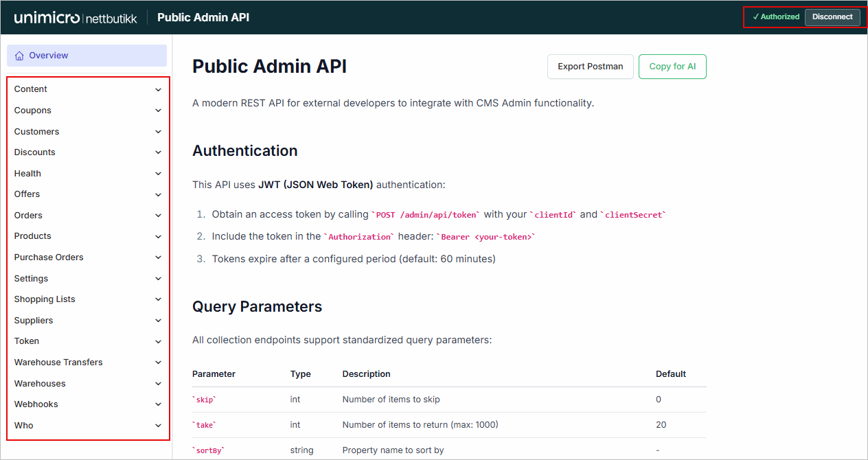The image size is (868, 460).
Task: Click 'Number of items to skip' description
Action: click(x=391, y=400)
